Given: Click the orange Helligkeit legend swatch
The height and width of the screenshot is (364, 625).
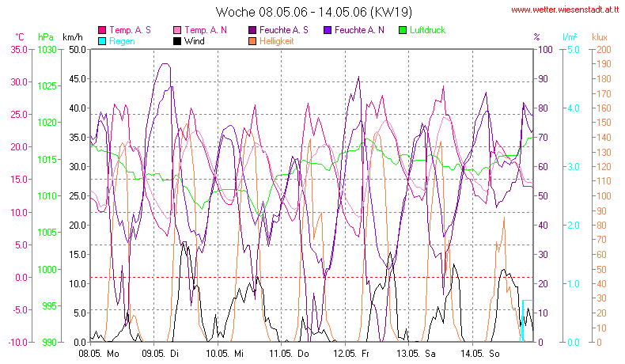Looking at the screenshot, I should pos(252,41).
